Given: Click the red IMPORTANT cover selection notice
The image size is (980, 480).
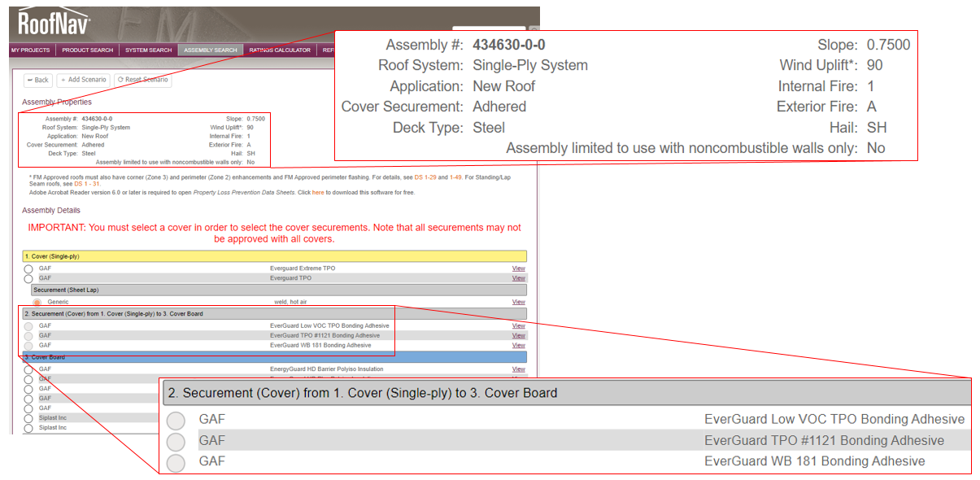Looking at the screenshot, I should pyautogui.click(x=275, y=233).
